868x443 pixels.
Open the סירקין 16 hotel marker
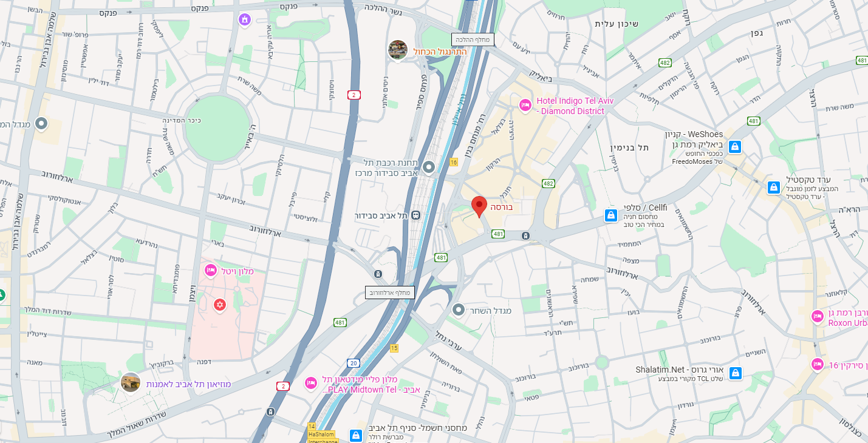click(x=818, y=364)
